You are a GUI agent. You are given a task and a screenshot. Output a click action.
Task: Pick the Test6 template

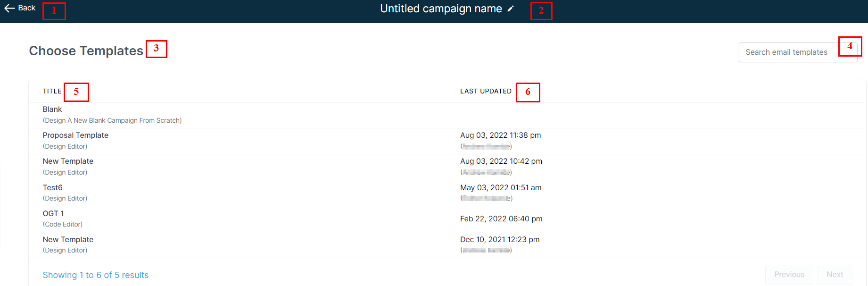(x=447, y=193)
